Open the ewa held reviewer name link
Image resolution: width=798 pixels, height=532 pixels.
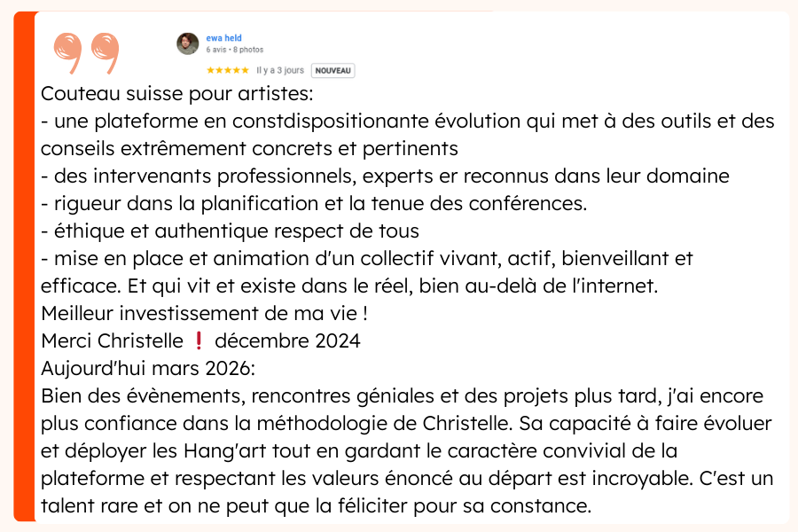223,38
